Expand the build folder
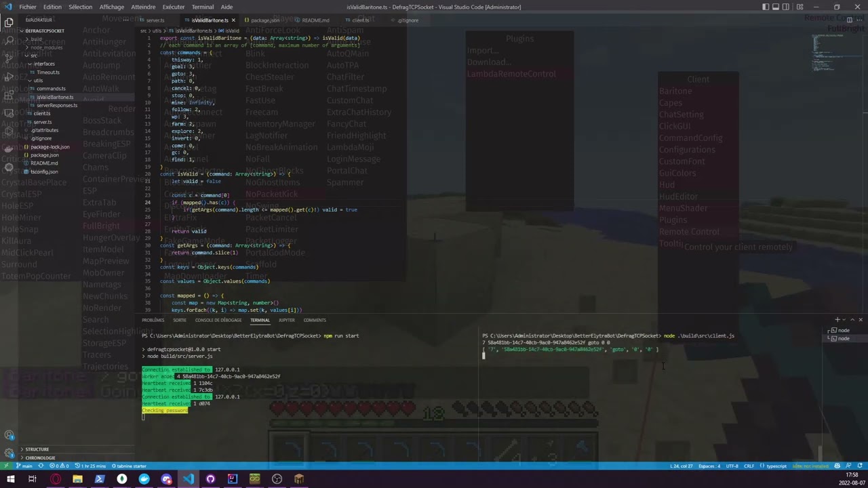This screenshot has width=868, height=488. [35, 39]
